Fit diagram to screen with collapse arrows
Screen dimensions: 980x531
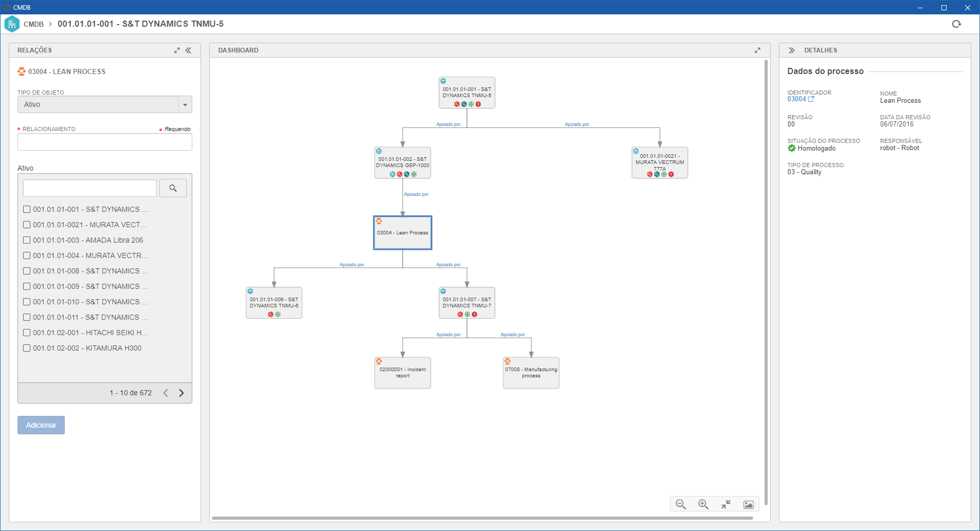(x=726, y=504)
